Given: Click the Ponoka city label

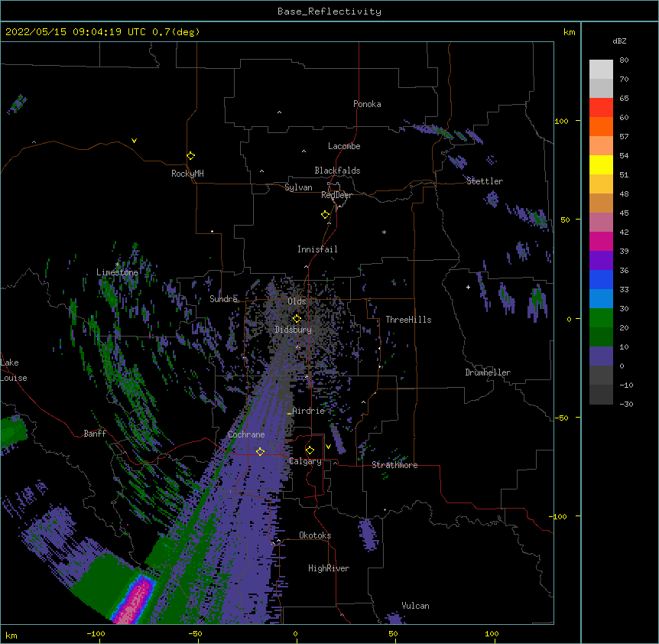Looking at the screenshot, I should tap(367, 104).
